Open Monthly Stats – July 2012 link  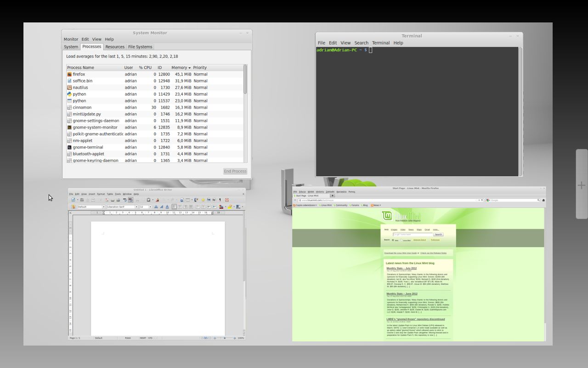[x=401, y=268]
